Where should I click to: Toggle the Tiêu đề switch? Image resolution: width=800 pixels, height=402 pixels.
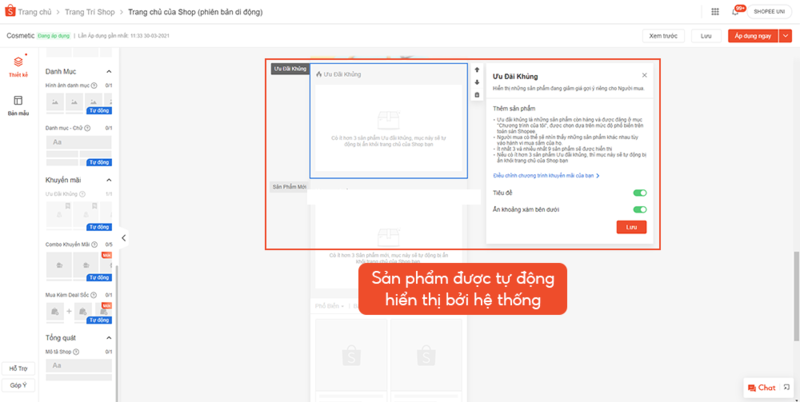point(639,192)
